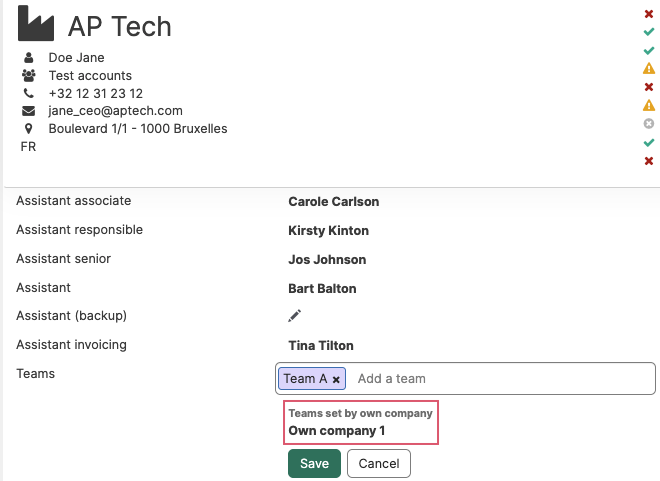Screen dimensions: 660x481
Task: Click the Teams set by own company heading
Action: tap(360, 413)
